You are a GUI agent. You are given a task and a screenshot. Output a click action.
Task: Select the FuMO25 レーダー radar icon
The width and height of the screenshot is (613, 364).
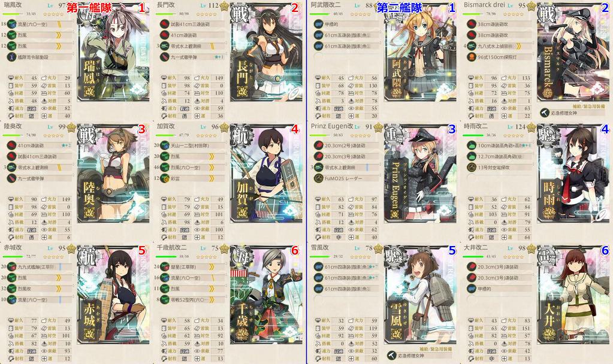click(318, 178)
